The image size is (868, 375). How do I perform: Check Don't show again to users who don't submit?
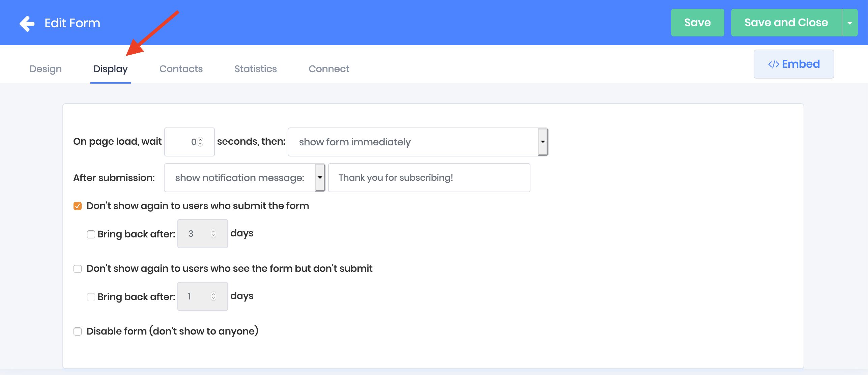click(78, 269)
